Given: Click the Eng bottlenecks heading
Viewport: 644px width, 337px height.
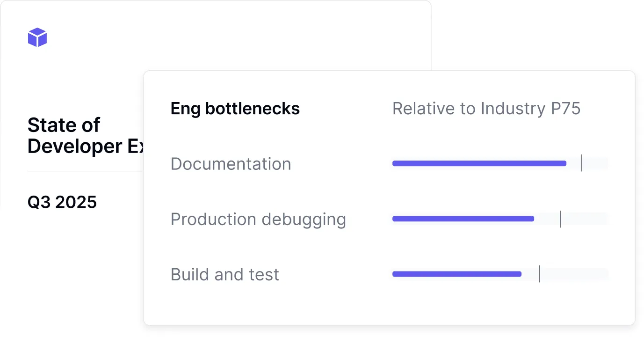Looking at the screenshot, I should tap(235, 109).
